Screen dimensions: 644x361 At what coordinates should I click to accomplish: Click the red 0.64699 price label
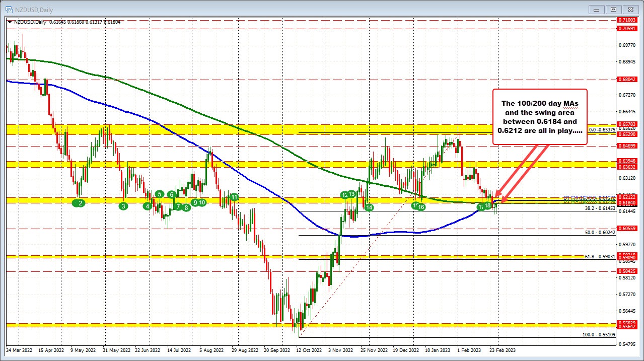click(627, 146)
